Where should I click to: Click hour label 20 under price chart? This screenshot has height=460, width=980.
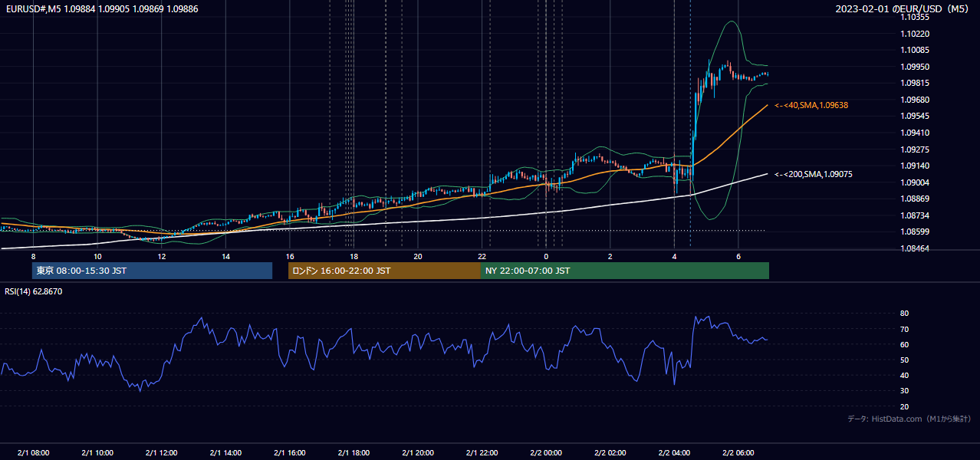point(418,256)
